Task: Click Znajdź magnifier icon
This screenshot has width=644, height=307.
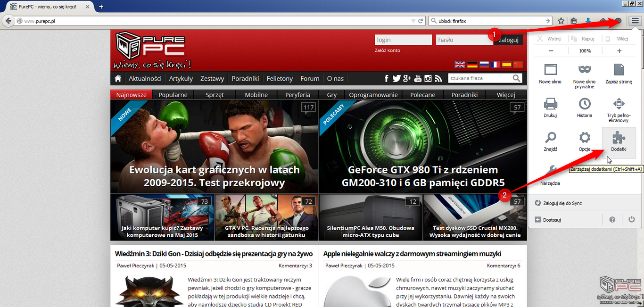Action: point(551,137)
